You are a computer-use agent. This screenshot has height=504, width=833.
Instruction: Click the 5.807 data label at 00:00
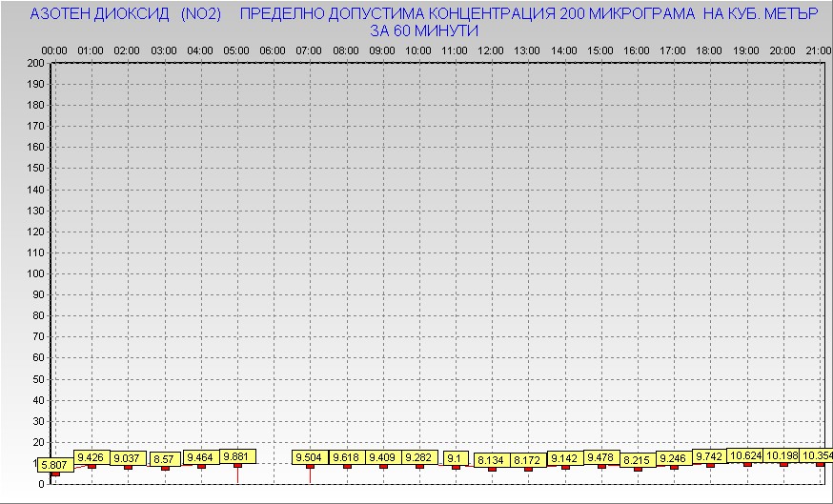pyautogui.click(x=53, y=466)
